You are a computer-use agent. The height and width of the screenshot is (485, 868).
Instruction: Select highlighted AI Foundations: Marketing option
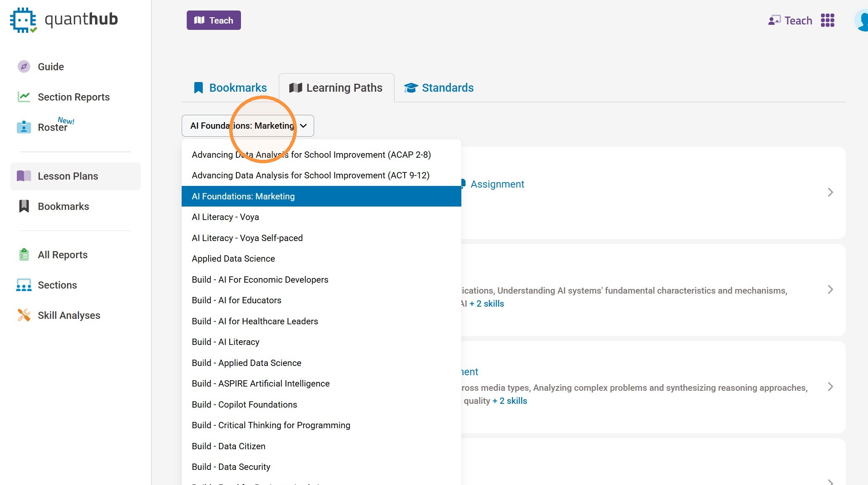pos(321,196)
